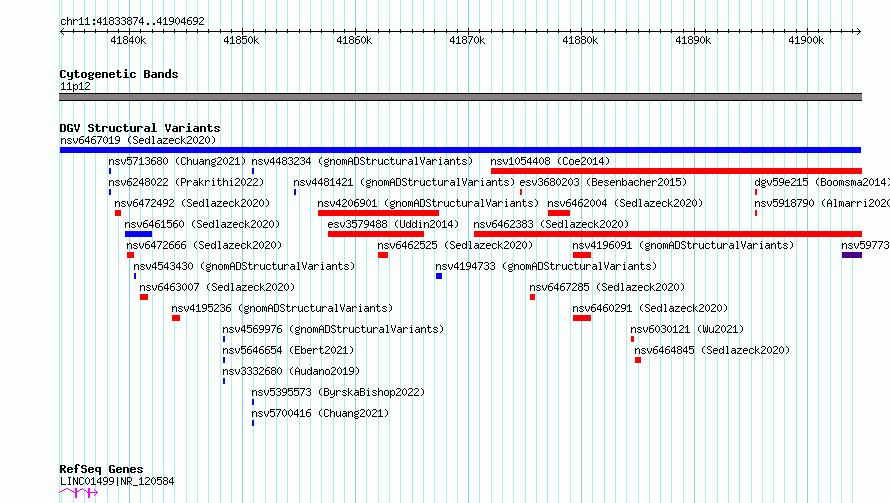
Task: Click the red nsv6460291 variant block
Action: pyautogui.click(x=582, y=318)
